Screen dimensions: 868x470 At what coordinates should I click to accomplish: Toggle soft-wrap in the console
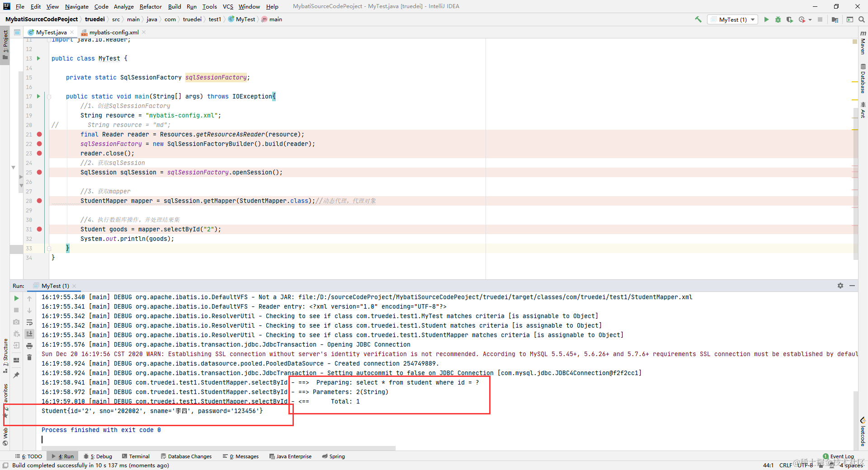point(29,322)
